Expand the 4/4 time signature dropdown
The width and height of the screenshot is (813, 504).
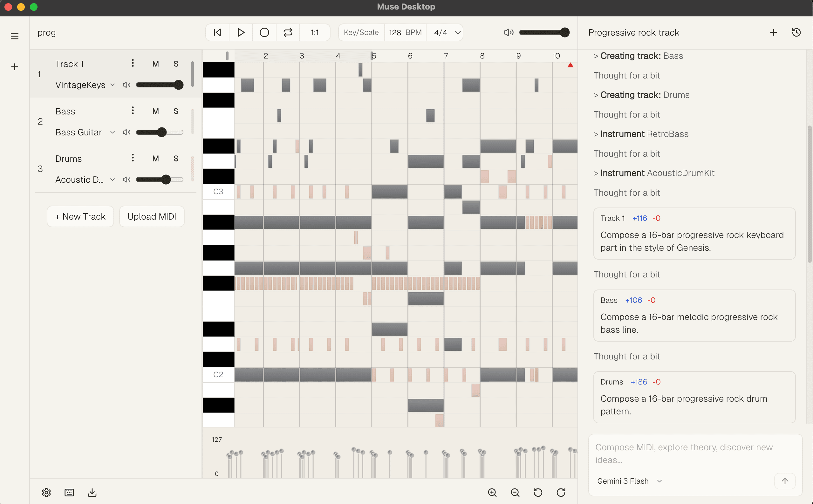pos(458,32)
